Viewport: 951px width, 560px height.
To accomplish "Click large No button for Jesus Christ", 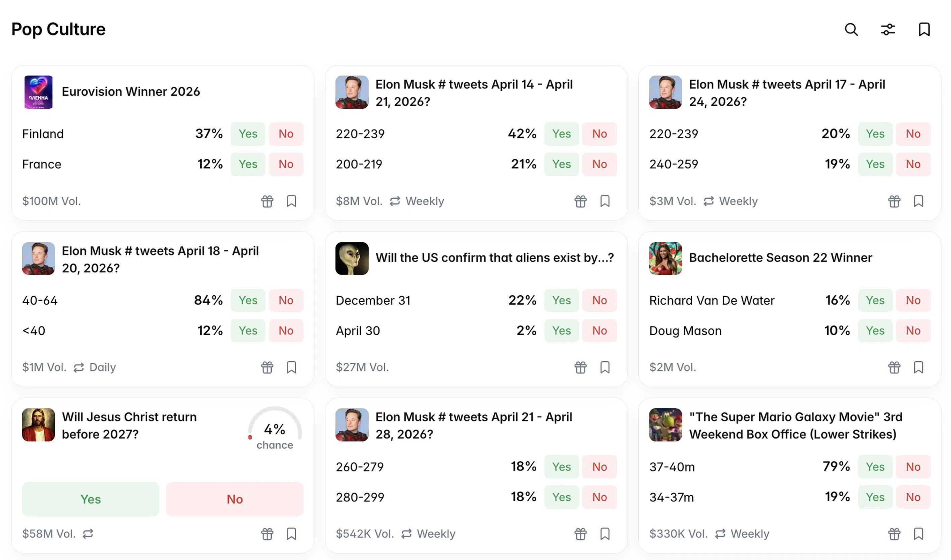I will 234,499.
